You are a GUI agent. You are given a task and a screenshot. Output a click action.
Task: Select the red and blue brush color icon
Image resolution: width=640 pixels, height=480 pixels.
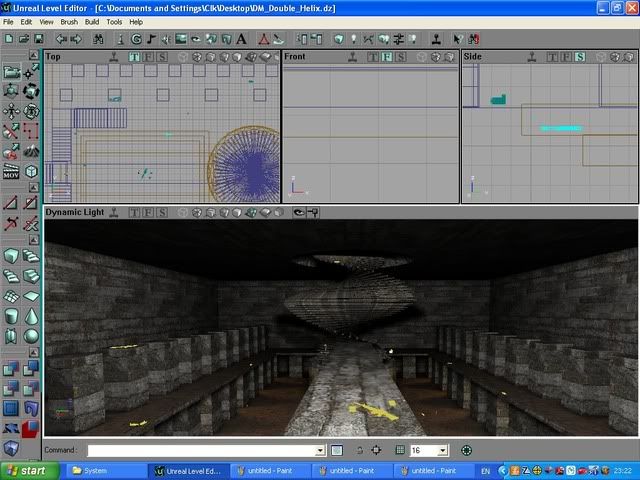(31, 427)
